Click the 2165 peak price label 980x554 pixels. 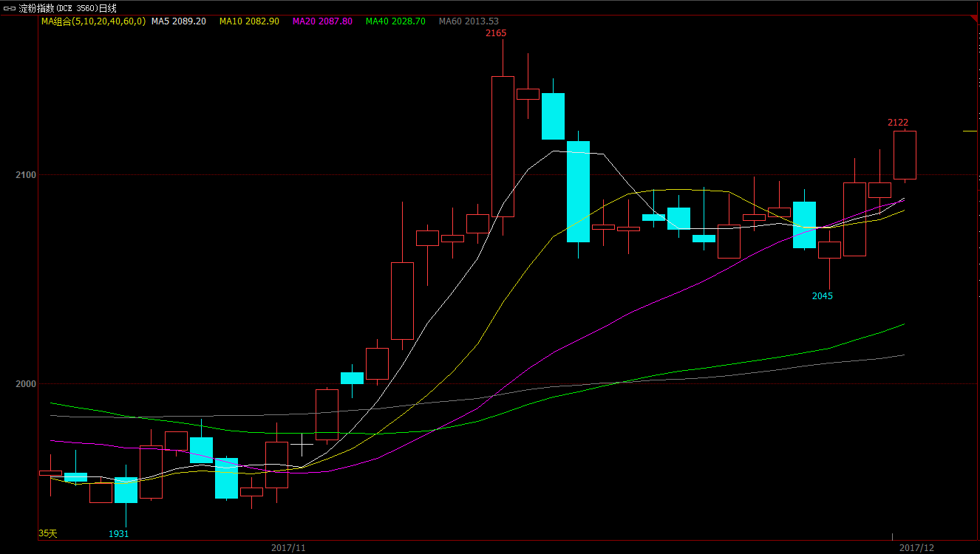(x=496, y=33)
